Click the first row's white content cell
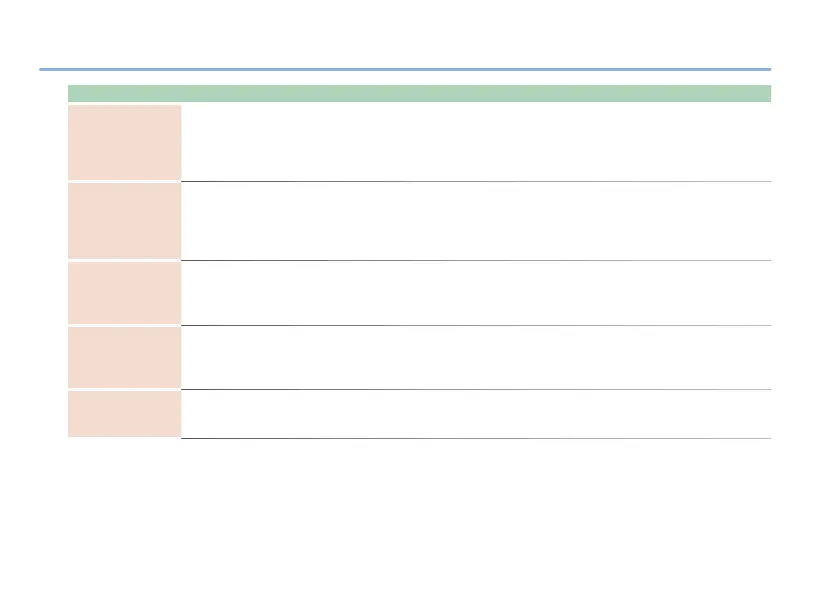839x595 pixels. click(475, 142)
